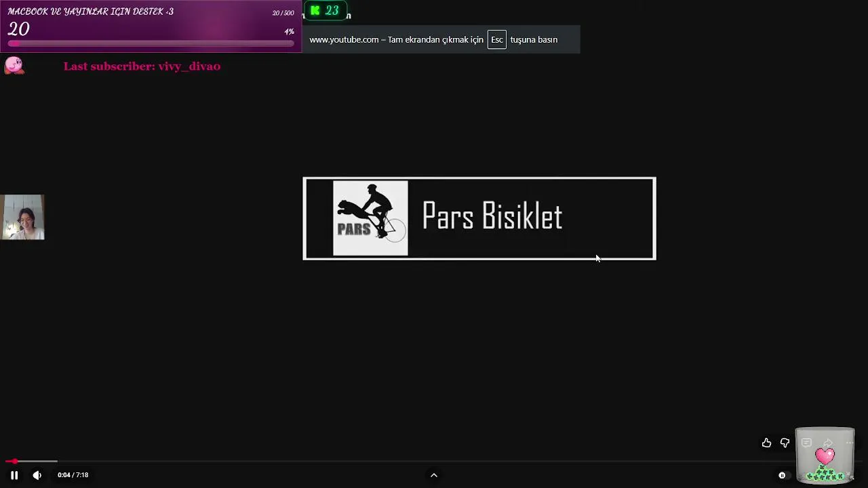
Task: Like the video with thumbs up
Action: (x=766, y=443)
